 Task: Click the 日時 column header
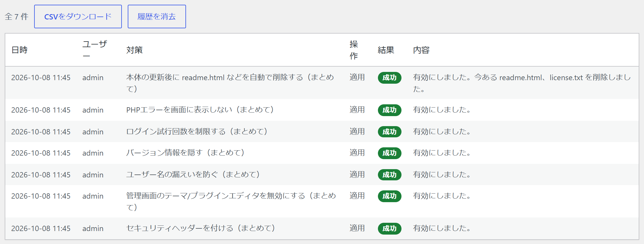pos(19,50)
